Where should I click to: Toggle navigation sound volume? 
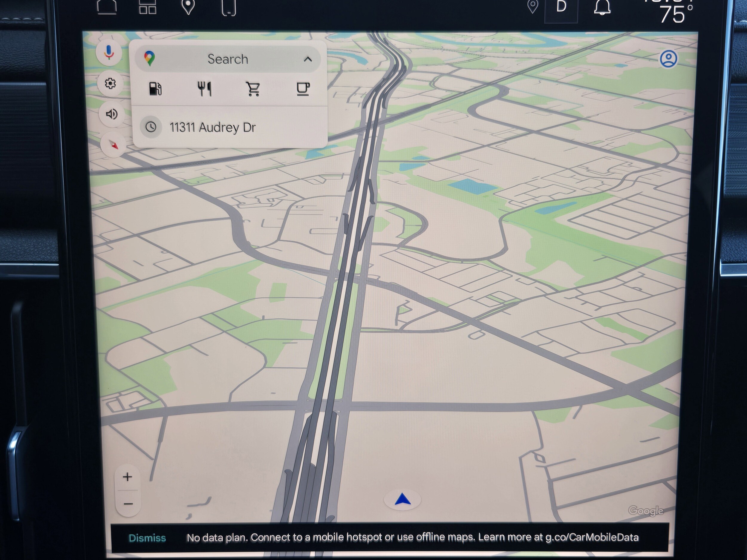[112, 114]
